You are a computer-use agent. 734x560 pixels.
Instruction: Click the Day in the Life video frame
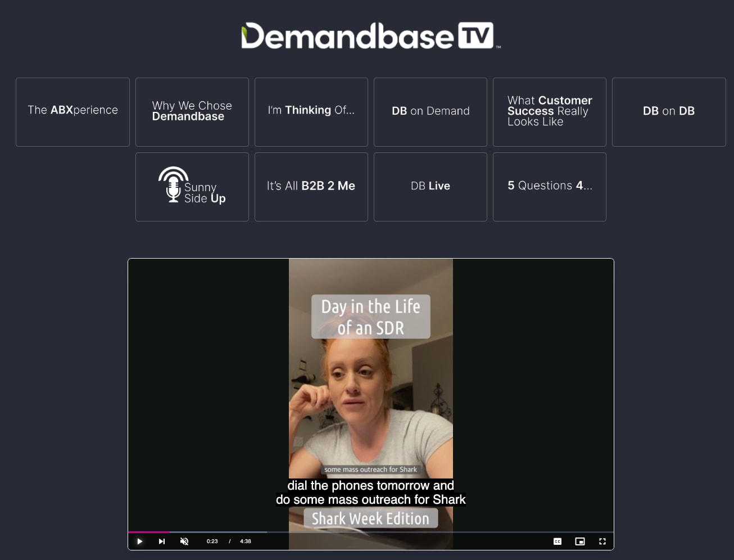(371, 394)
